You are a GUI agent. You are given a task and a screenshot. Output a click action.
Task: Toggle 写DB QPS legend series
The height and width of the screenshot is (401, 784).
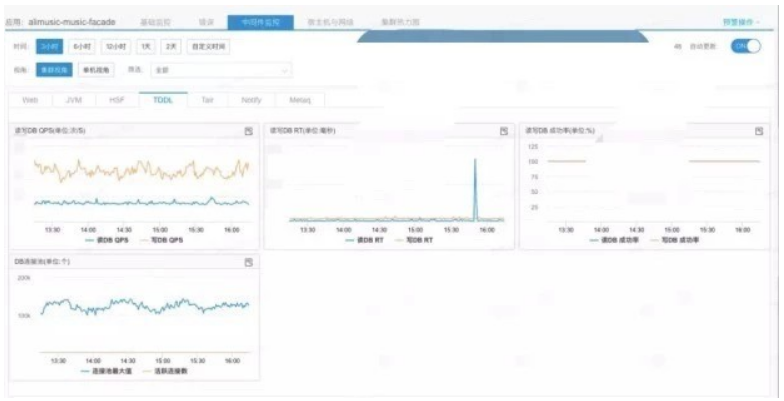coord(162,240)
